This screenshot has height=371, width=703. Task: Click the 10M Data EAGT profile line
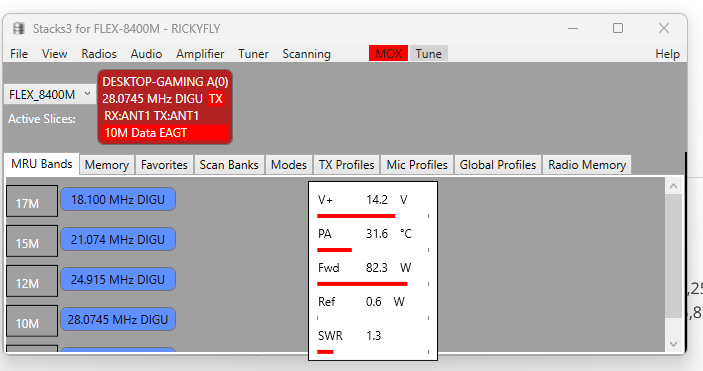tap(165, 133)
